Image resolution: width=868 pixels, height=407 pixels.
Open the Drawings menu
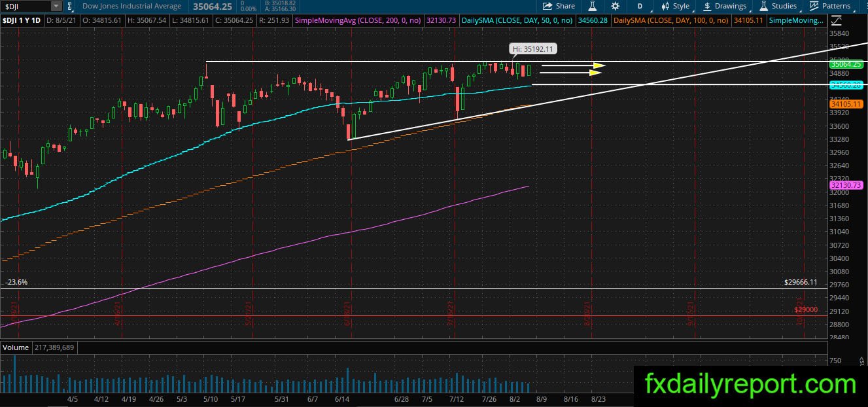pyautogui.click(x=725, y=6)
